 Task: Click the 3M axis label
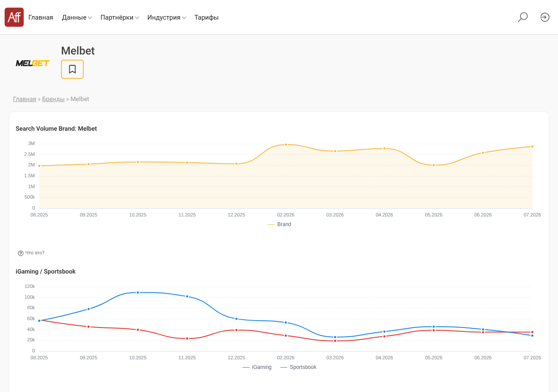tap(31, 143)
